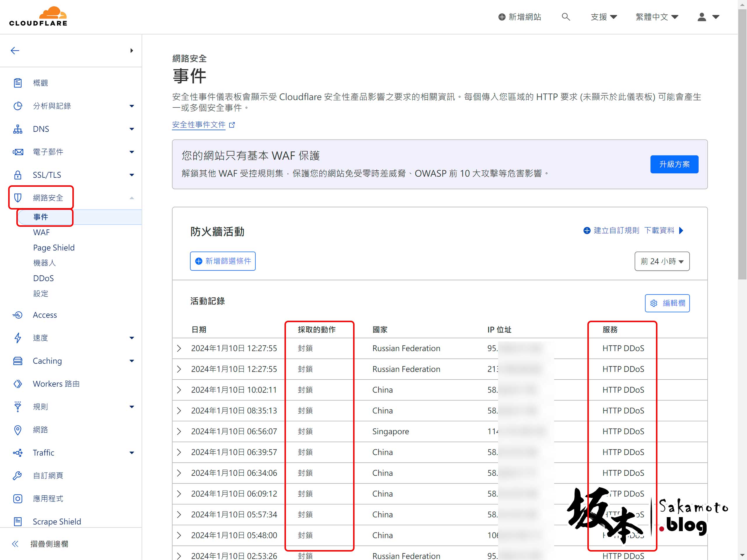Click the 速度 sidebar expand arrow
The width and height of the screenshot is (747, 560).
tap(132, 338)
